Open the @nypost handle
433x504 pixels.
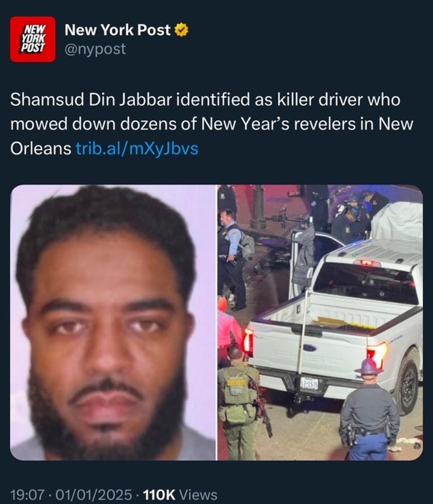(x=95, y=49)
